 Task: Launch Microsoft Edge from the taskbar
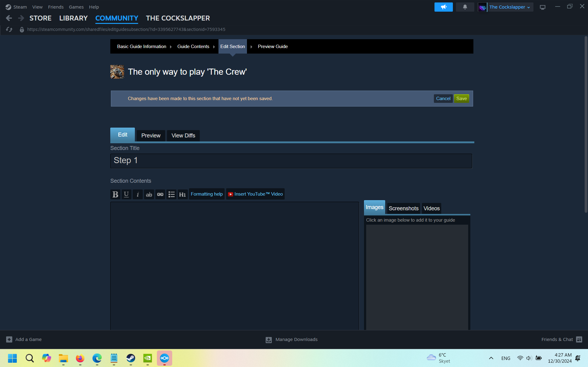coord(97,358)
